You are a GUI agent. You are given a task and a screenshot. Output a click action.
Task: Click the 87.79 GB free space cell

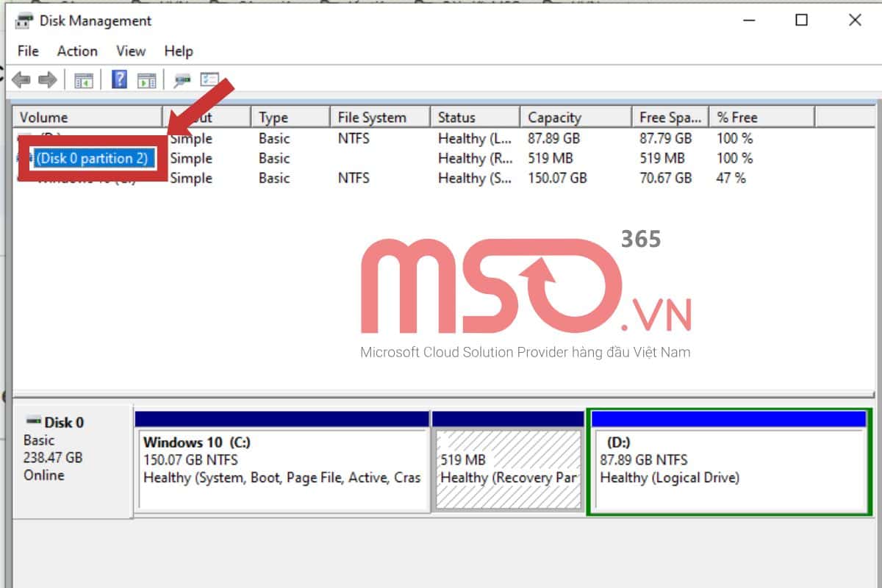click(666, 138)
